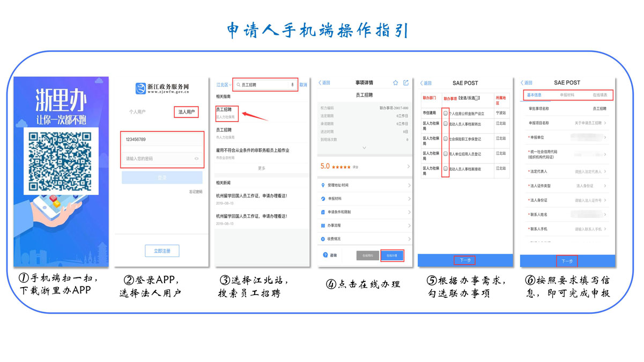
Task: Check the 社会保险职工参保登记 checkbox
Action: pyautogui.click(x=446, y=139)
